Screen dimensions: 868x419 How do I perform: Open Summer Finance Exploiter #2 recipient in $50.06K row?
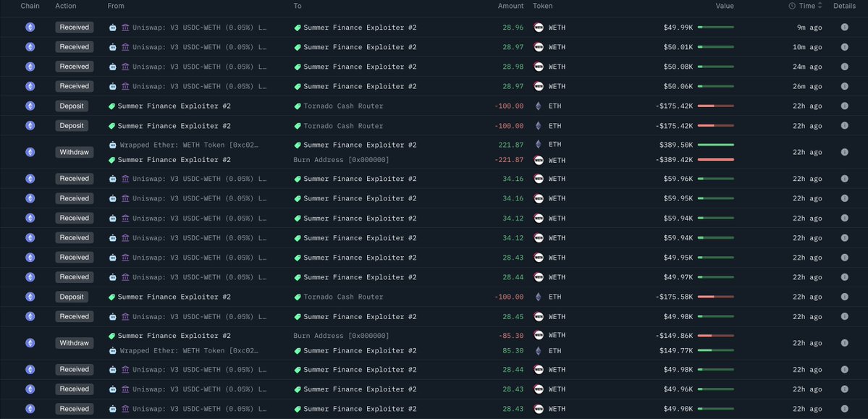360,86
